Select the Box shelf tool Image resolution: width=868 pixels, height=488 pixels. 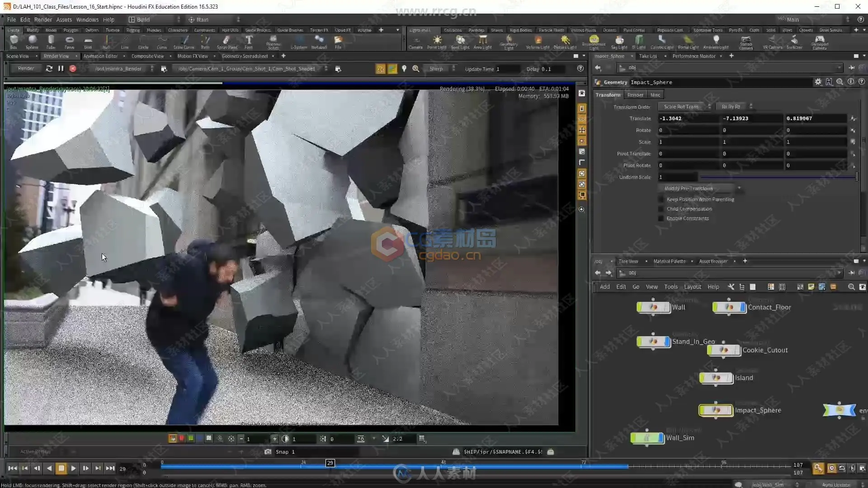tap(14, 42)
